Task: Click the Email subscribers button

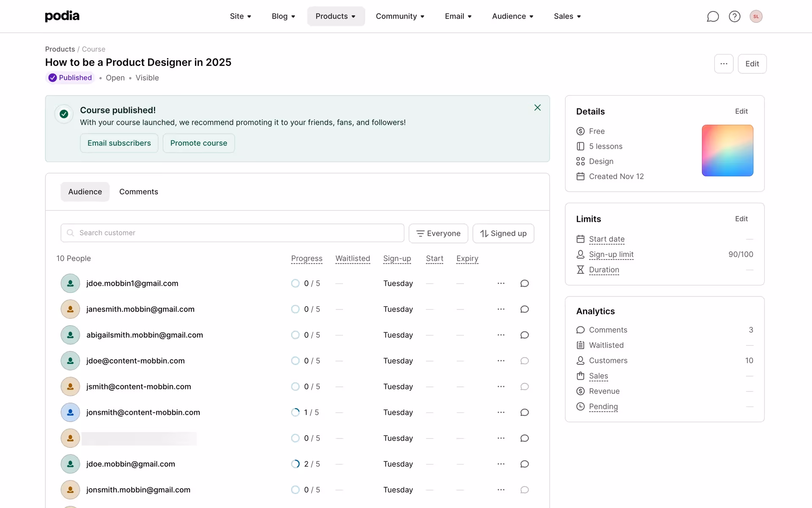Action: 119,143
